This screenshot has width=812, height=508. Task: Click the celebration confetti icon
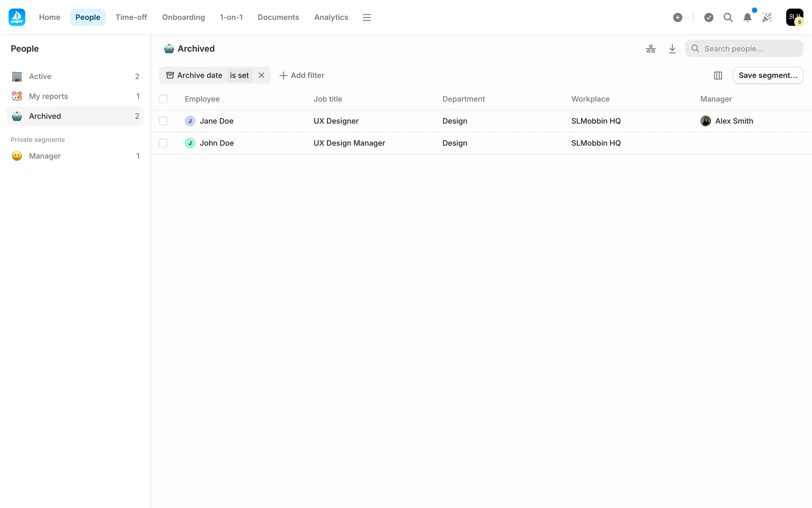pos(767,17)
